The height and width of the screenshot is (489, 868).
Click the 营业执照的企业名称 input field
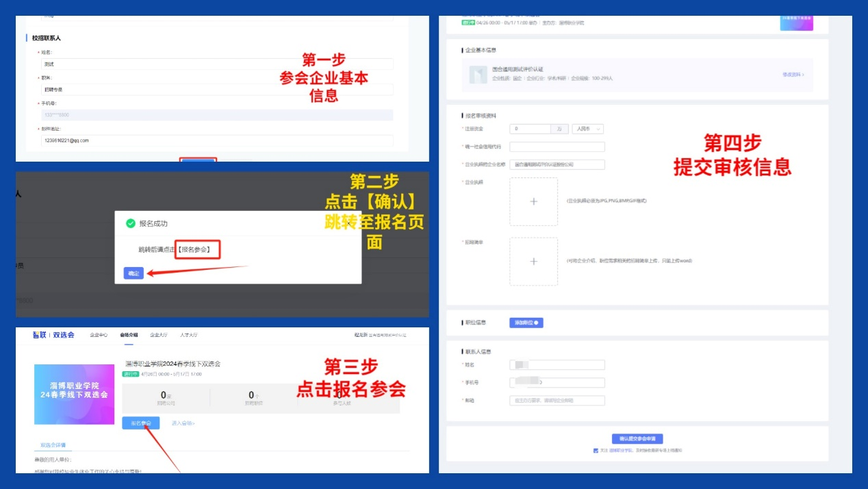click(557, 164)
